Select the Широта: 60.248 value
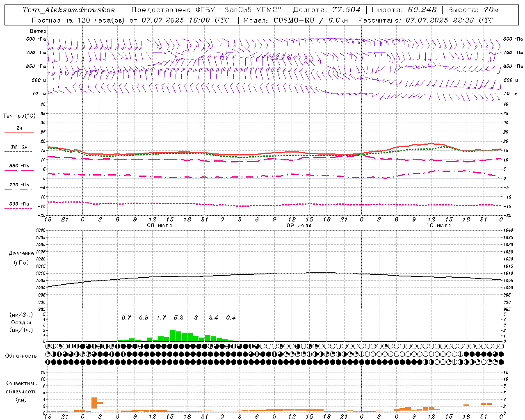The height and width of the screenshot is (420, 525). (x=405, y=10)
